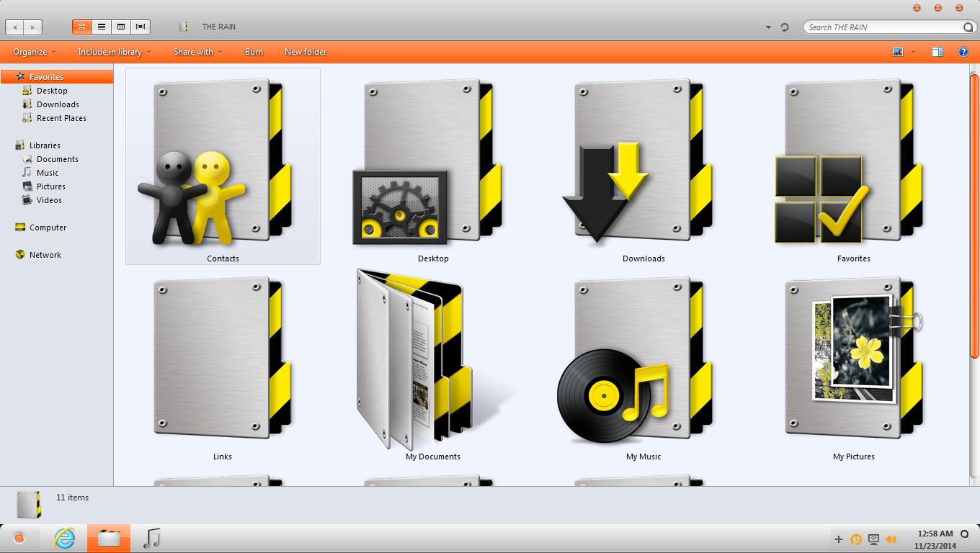Select the Favorites folder with checkmark icon
The height and width of the screenshot is (553, 980).
[849, 162]
